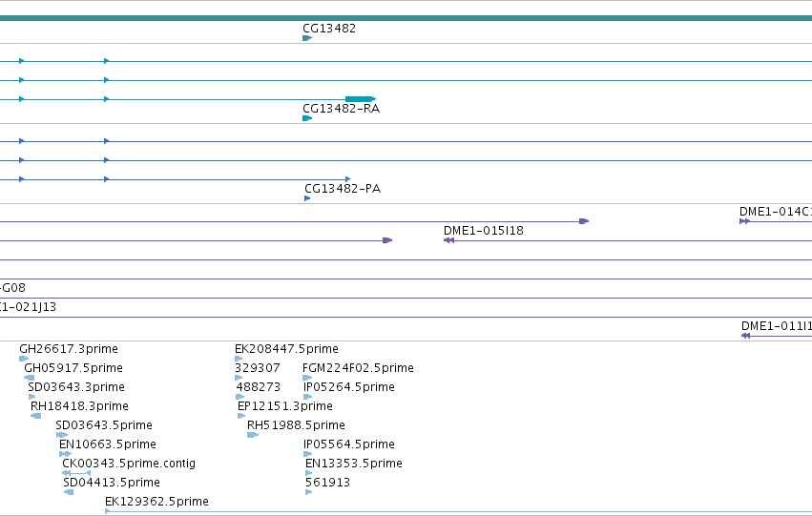Click the 329307 arrow glyph
Viewport: 812px width, 516px height.
[239, 378]
